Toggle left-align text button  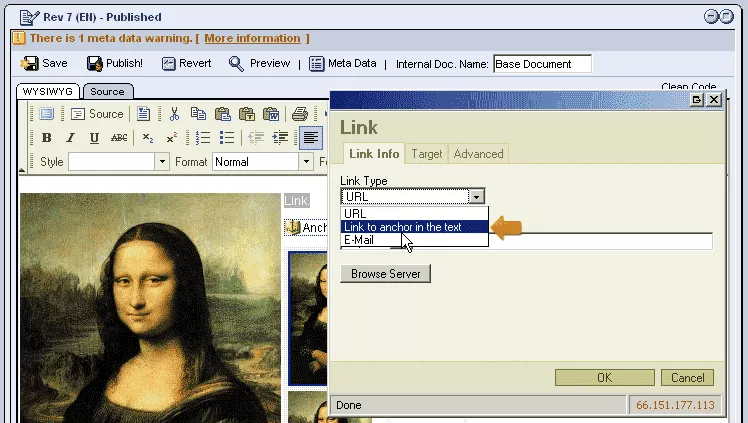(311, 138)
